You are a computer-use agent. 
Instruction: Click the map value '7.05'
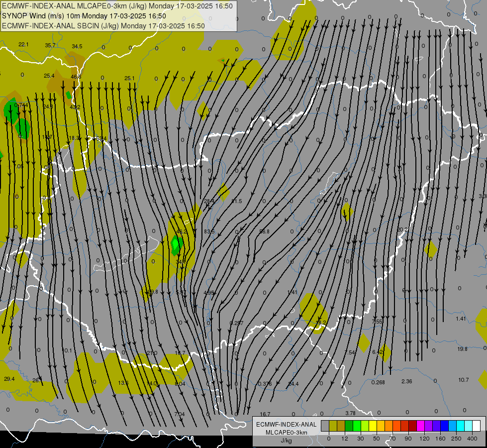[x=18, y=166]
